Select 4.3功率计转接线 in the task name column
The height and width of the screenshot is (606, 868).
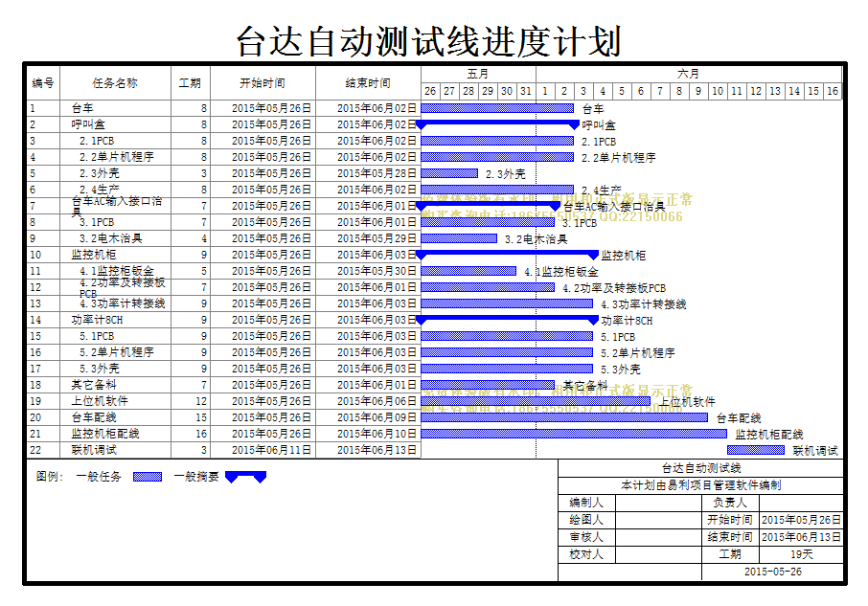(x=123, y=303)
